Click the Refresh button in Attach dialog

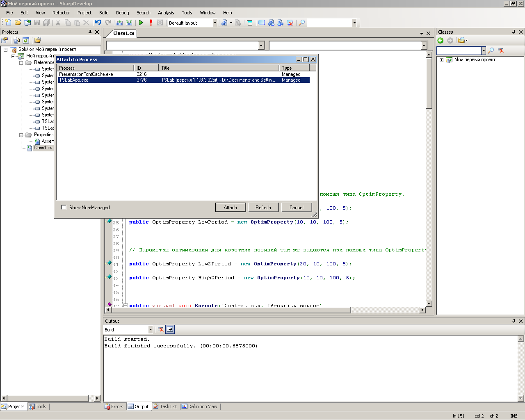pos(263,208)
